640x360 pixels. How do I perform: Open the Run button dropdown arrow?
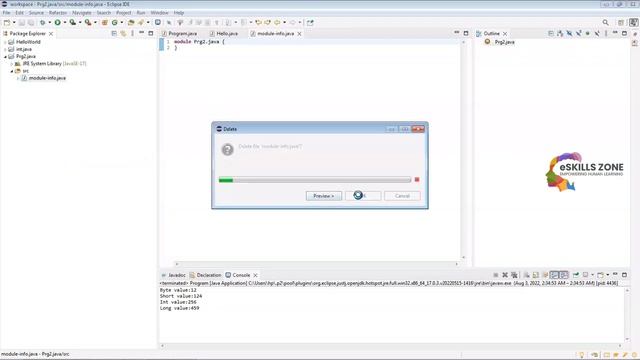(x=64, y=23)
